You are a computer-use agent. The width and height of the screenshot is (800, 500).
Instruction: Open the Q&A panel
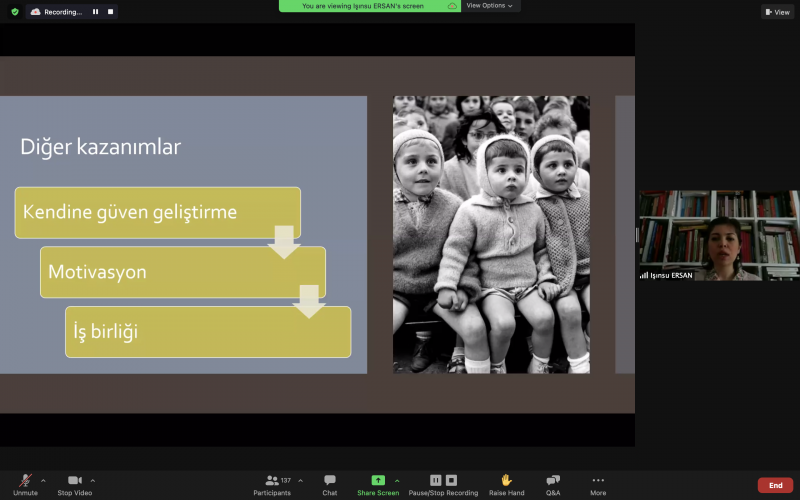553,481
